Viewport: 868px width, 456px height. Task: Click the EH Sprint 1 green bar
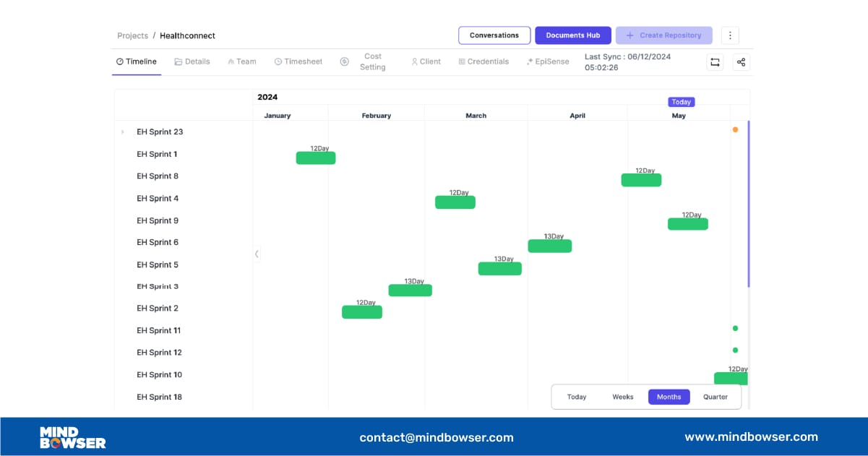(316, 158)
